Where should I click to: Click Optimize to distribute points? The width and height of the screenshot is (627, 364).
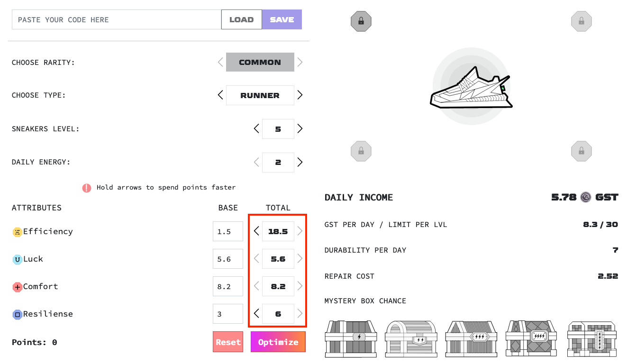[x=278, y=342]
